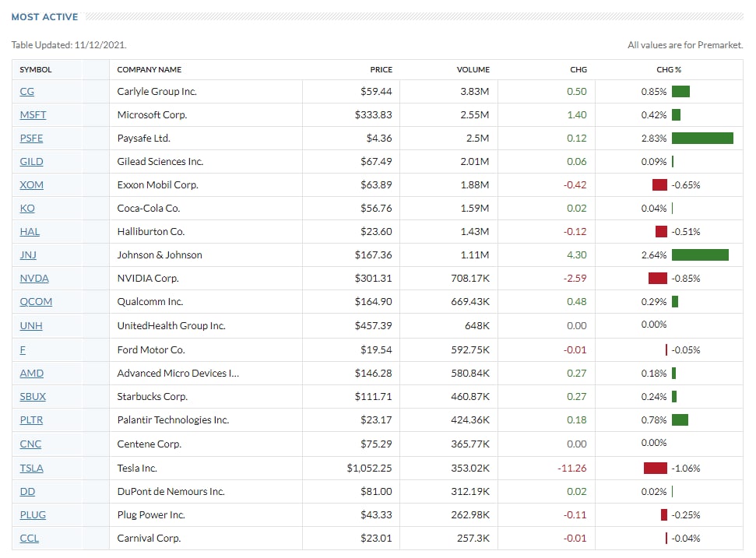
Task: Click NVIDIA change -2.59
Action: click(x=575, y=279)
